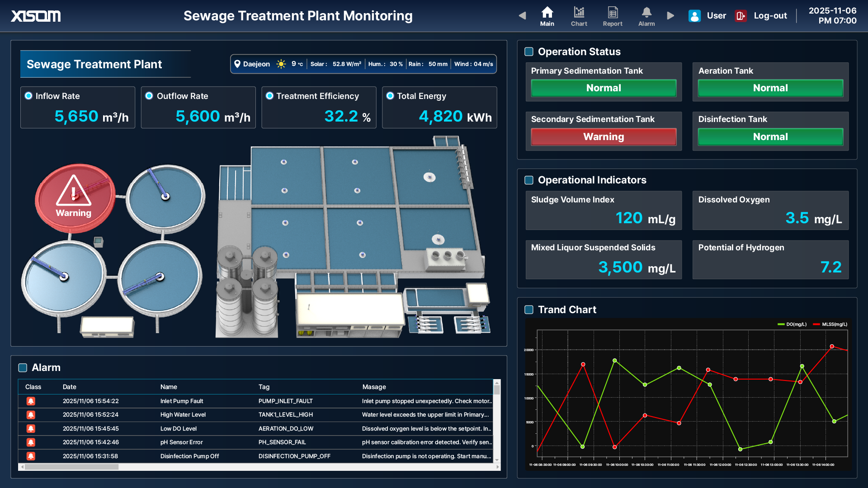Click the Inlet Pump Fault alarm bell icon
The image size is (868, 488).
click(x=31, y=401)
